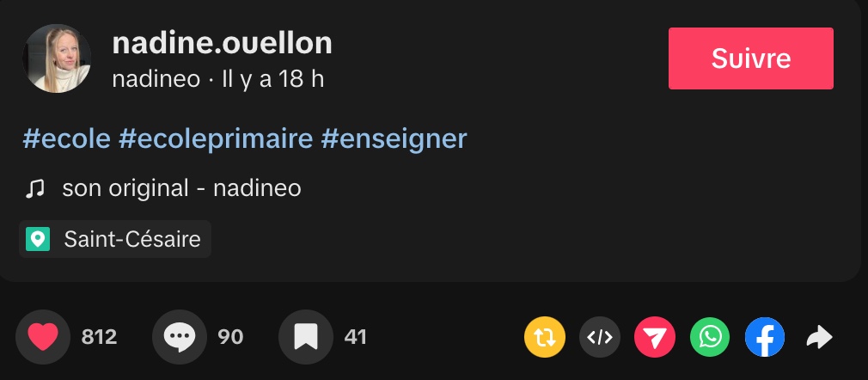The width and height of the screenshot is (868, 380).
Task: Send to friends via red paper-plane icon
Action: pos(655,338)
